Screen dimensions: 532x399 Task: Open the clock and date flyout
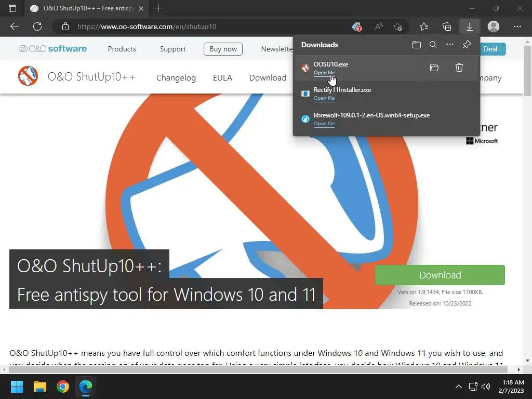(511, 387)
